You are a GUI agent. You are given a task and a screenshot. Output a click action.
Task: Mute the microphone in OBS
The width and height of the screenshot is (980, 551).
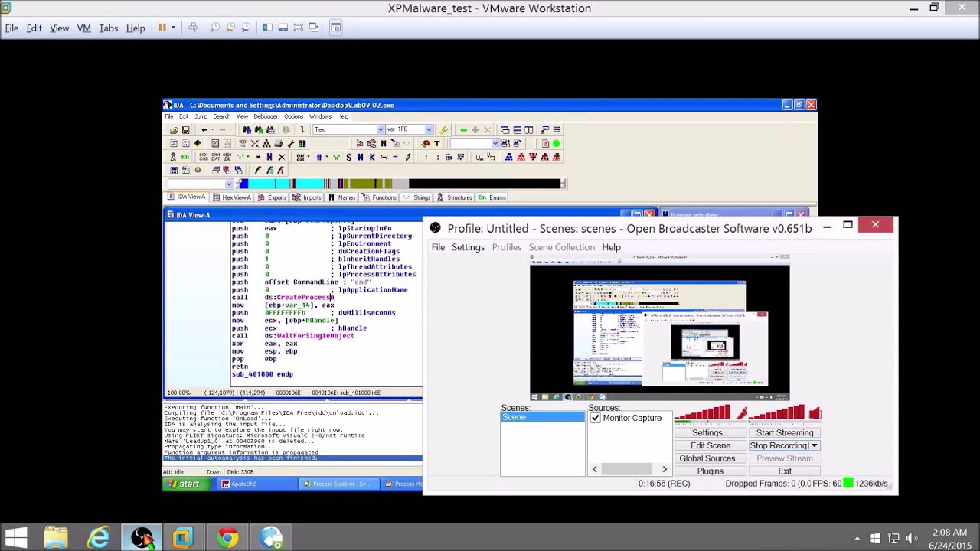742,413
